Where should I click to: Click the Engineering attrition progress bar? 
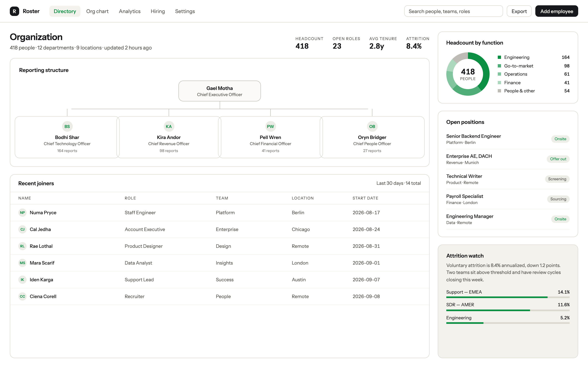pyautogui.click(x=508, y=323)
